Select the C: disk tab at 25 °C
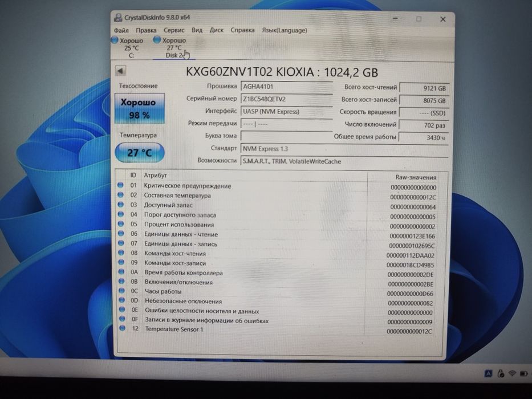The height and width of the screenshot is (399, 532). (x=128, y=48)
